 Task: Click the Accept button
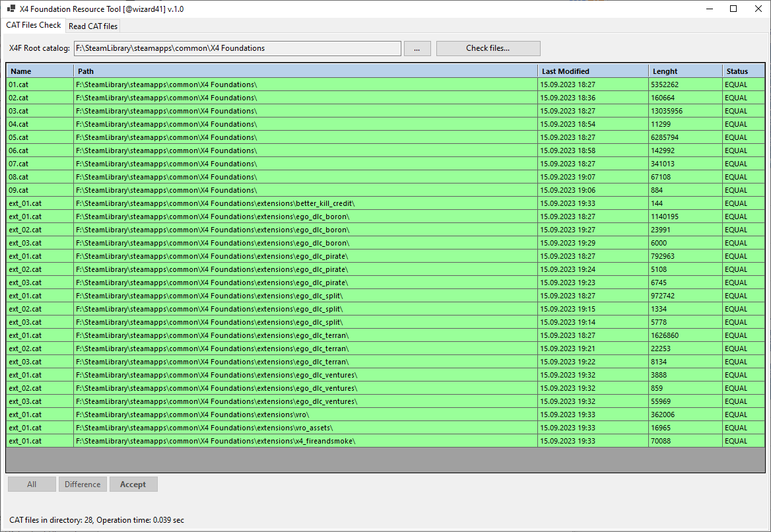pos(133,484)
